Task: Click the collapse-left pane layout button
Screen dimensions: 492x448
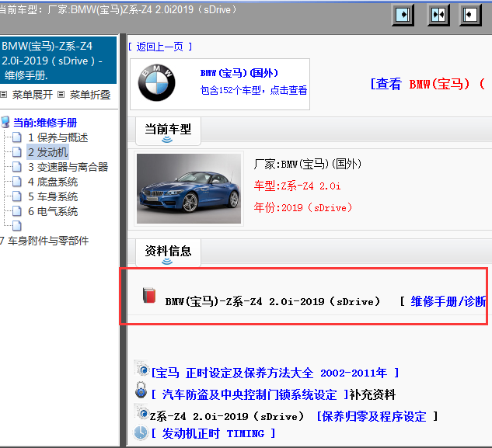Action: (470, 15)
